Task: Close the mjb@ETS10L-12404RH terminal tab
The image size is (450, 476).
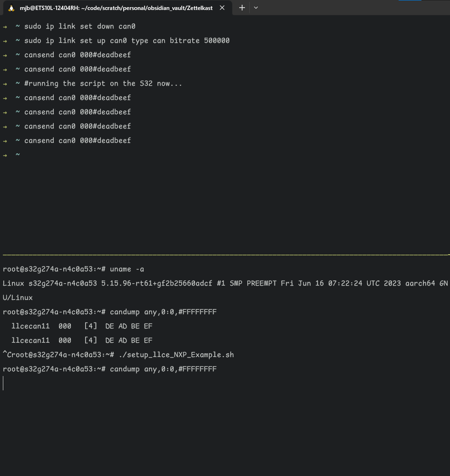Action: point(222,8)
